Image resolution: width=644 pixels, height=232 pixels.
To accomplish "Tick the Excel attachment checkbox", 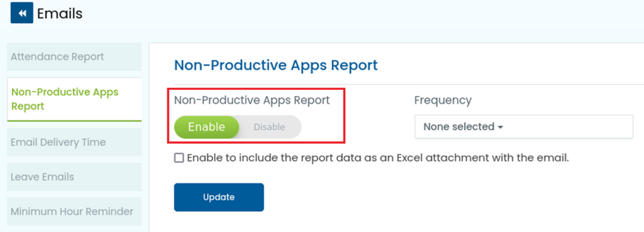I will [179, 158].
